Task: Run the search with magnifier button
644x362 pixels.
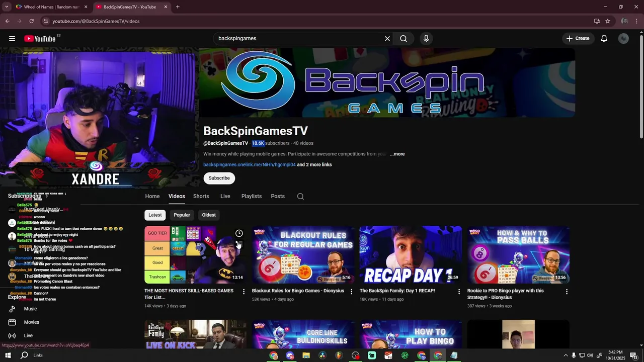Action: (404, 39)
